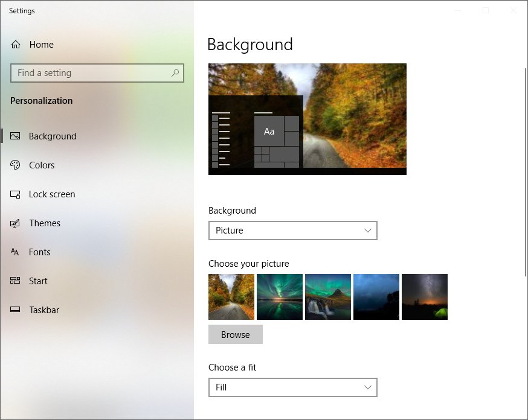This screenshot has height=420, width=528.
Task: Click the Fonts icon
Action: point(15,252)
